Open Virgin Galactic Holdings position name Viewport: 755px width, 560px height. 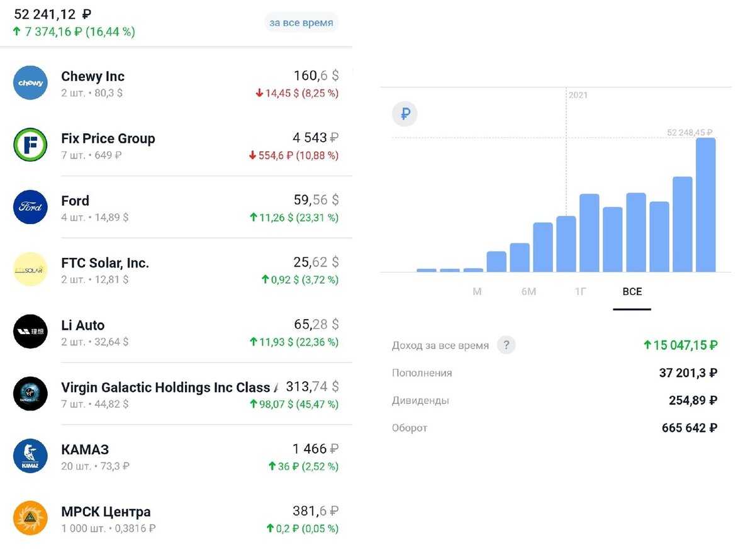point(170,388)
